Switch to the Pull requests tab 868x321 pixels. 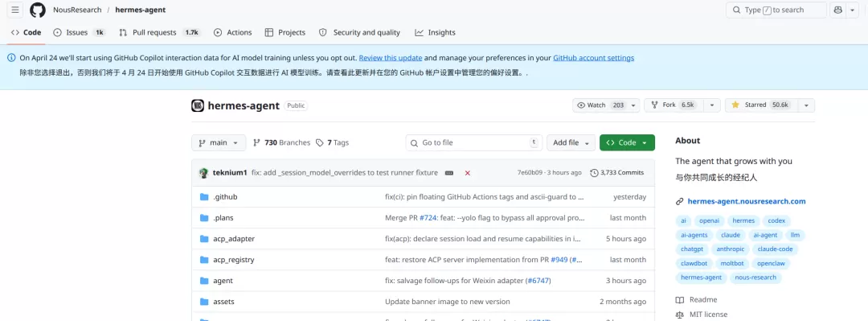pos(159,33)
